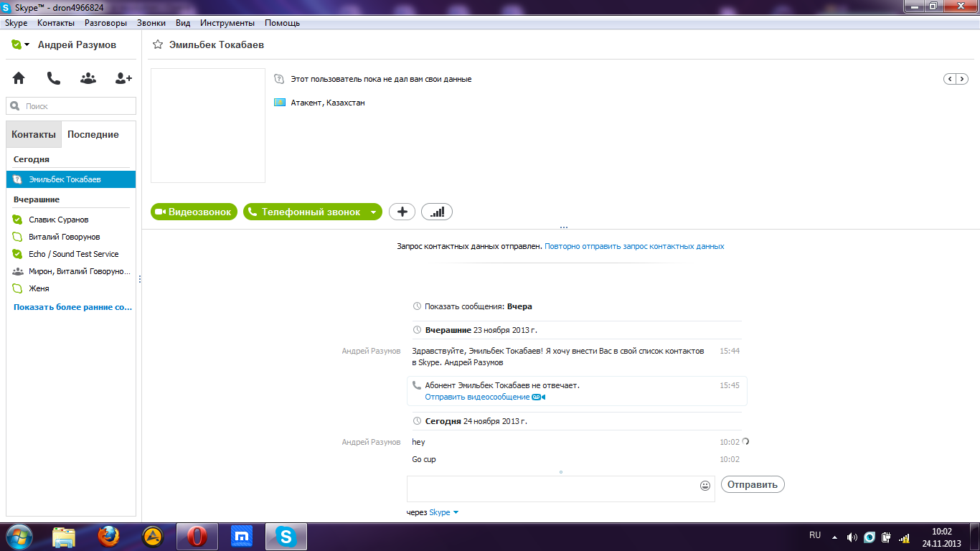
Task: Click the Телефонный звонок button
Action: pos(306,212)
